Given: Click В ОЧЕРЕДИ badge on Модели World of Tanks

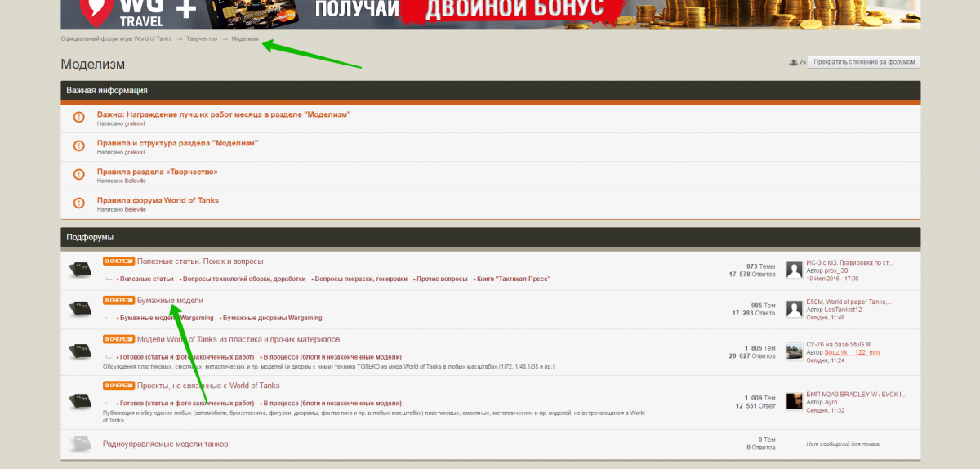Looking at the screenshot, I should 118,339.
